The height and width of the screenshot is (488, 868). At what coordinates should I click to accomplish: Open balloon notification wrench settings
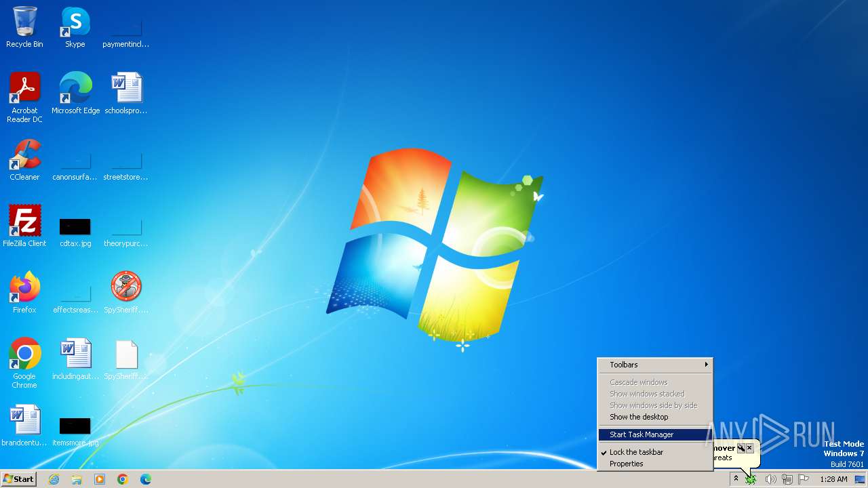pyautogui.click(x=741, y=448)
